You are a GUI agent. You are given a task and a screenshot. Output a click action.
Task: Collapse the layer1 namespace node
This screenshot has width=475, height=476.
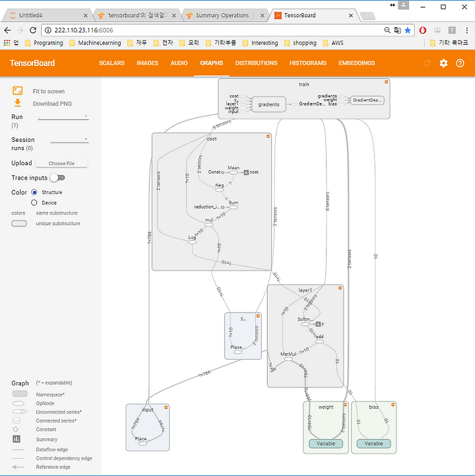click(x=340, y=288)
